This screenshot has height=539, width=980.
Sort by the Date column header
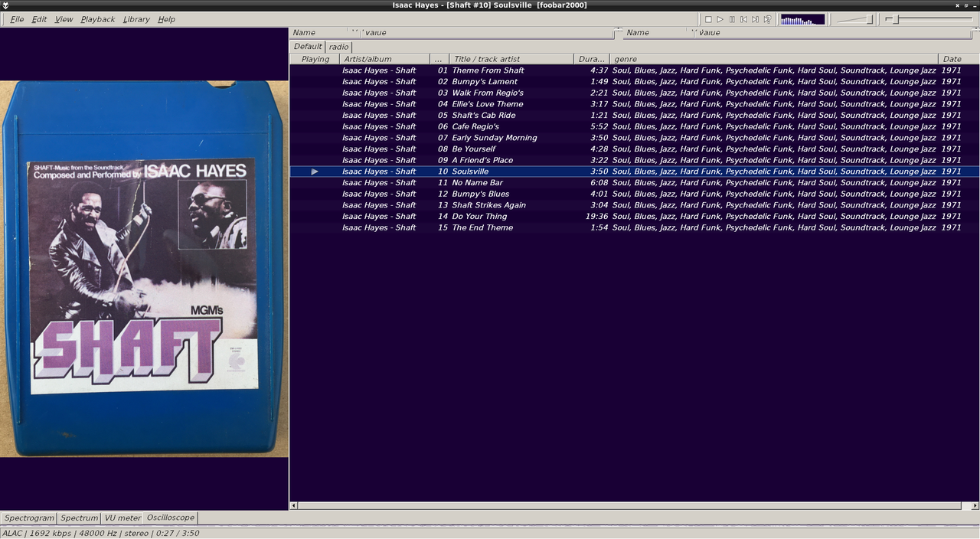pos(959,59)
